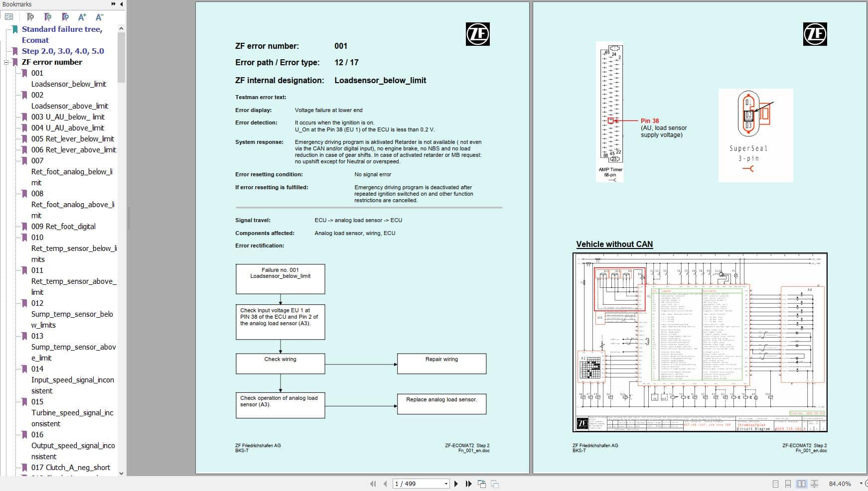This screenshot has width=868, height=491.
Task: Click the bookmark ribbon icon beside 009 Ret_foot_digital
Action: [24, 227]
